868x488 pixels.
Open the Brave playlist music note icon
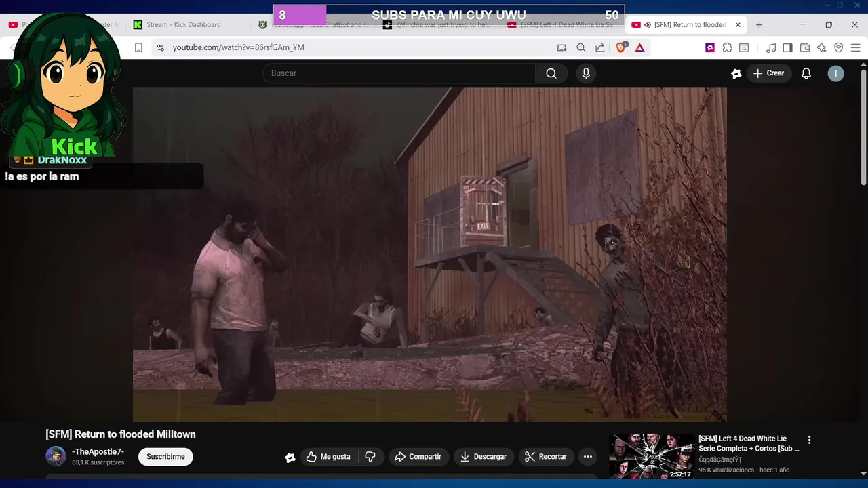[x=771, y=47]
